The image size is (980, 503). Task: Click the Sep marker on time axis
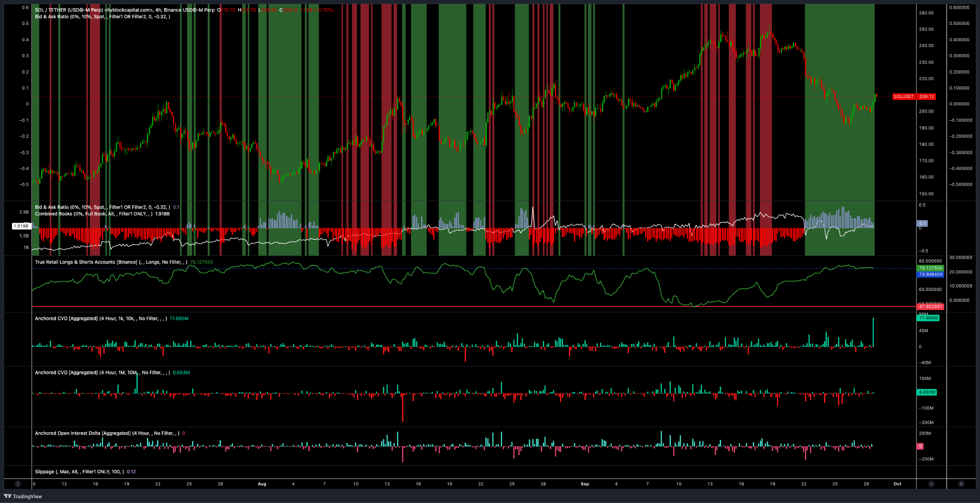[x=585, y=484]
